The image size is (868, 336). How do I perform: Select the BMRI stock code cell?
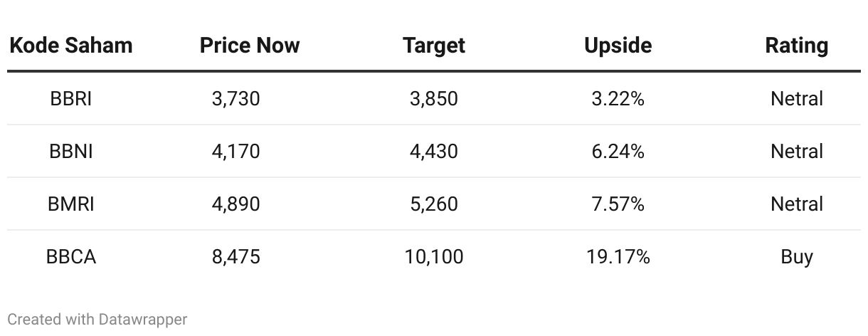tap(70, 204)
